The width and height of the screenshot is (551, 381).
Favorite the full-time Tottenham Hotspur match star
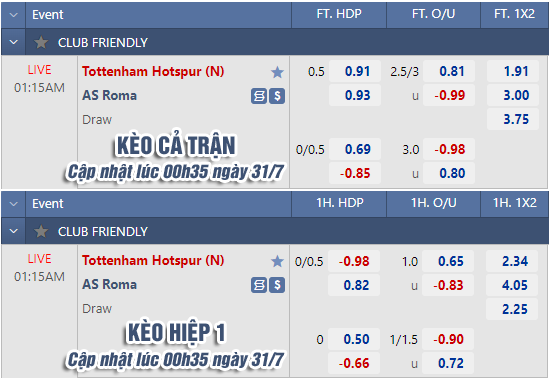coord(277,72)
